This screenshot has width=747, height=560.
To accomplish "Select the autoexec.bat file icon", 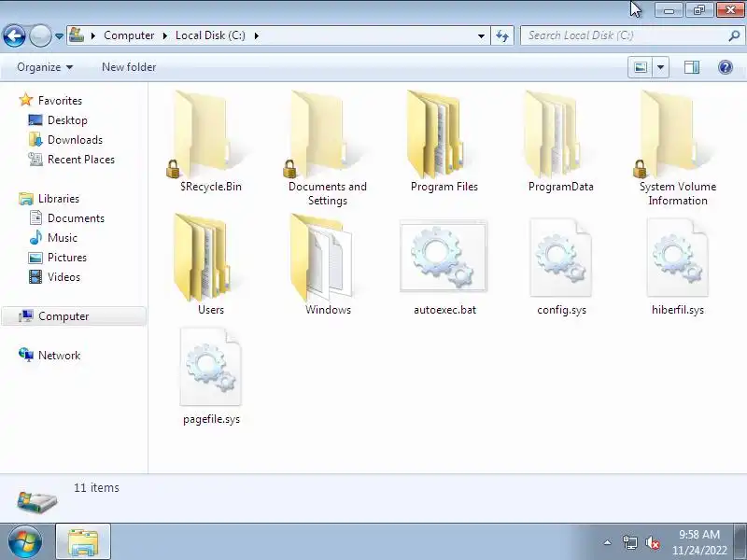I will [444, 257].
